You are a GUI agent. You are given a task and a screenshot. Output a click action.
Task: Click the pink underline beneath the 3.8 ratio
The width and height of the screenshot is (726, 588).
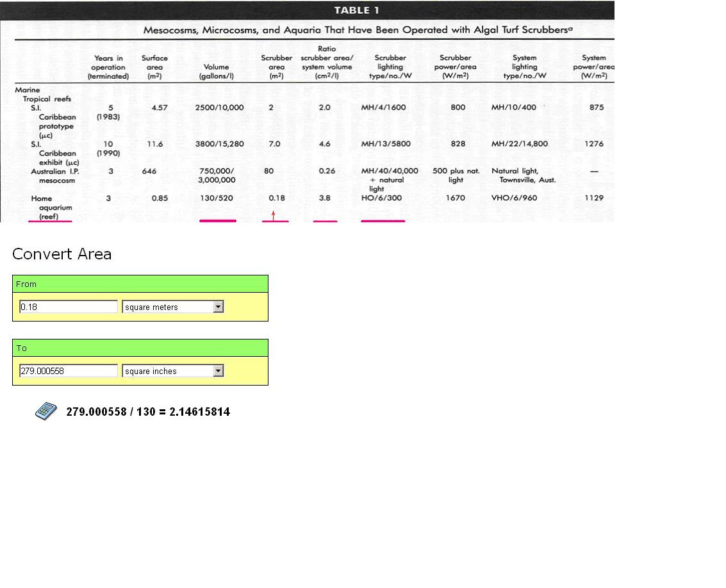325,222
